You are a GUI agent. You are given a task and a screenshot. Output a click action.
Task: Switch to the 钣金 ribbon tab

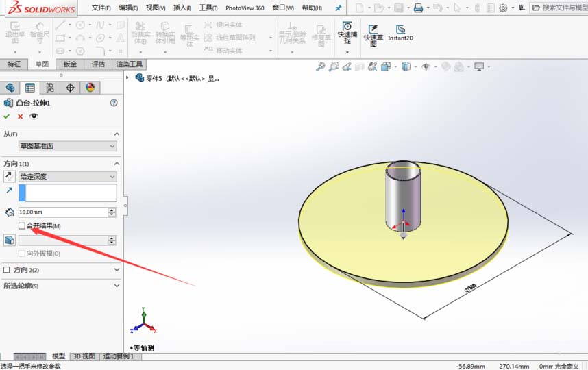pyautogui.click(x=70, y=64)
